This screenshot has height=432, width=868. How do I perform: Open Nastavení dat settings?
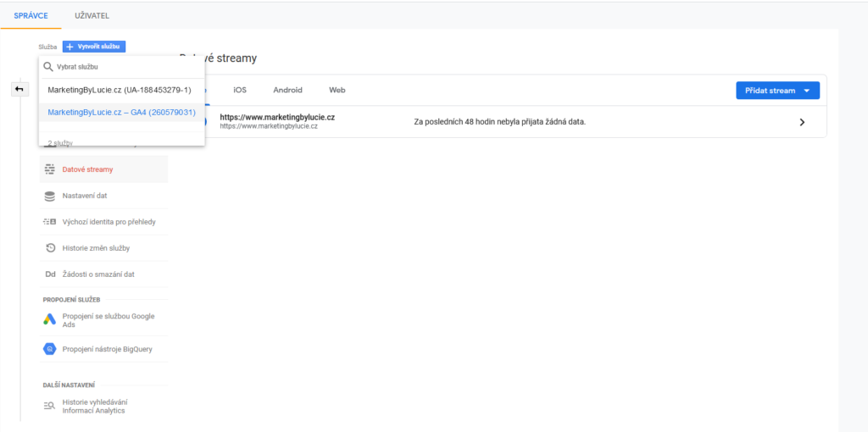click(103, 196)
